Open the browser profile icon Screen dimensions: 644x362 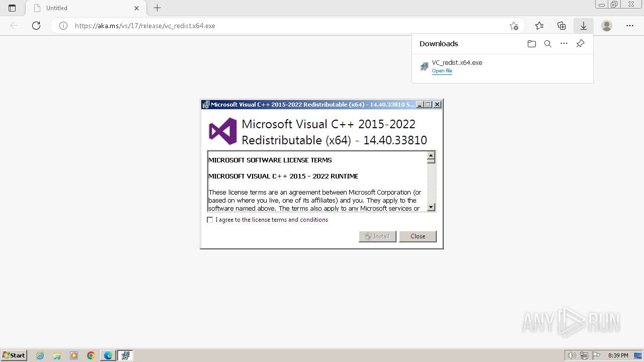607,26
